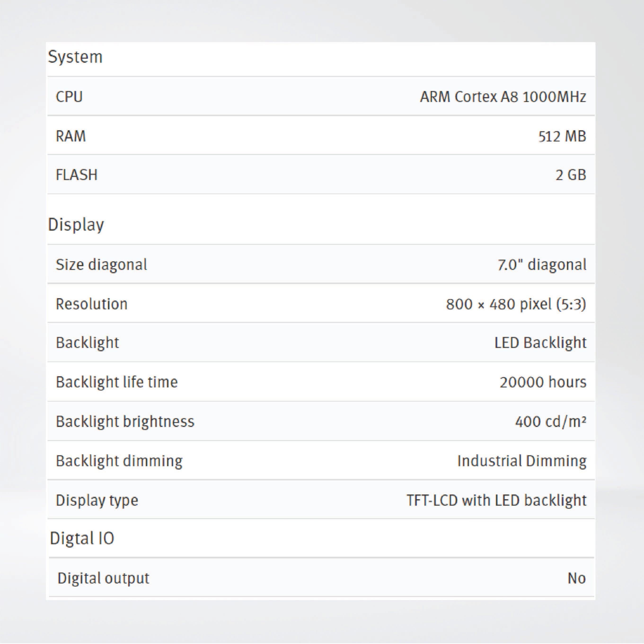Click the System section heading
This screenshot has width=644, height=644.
click(75, 57)
